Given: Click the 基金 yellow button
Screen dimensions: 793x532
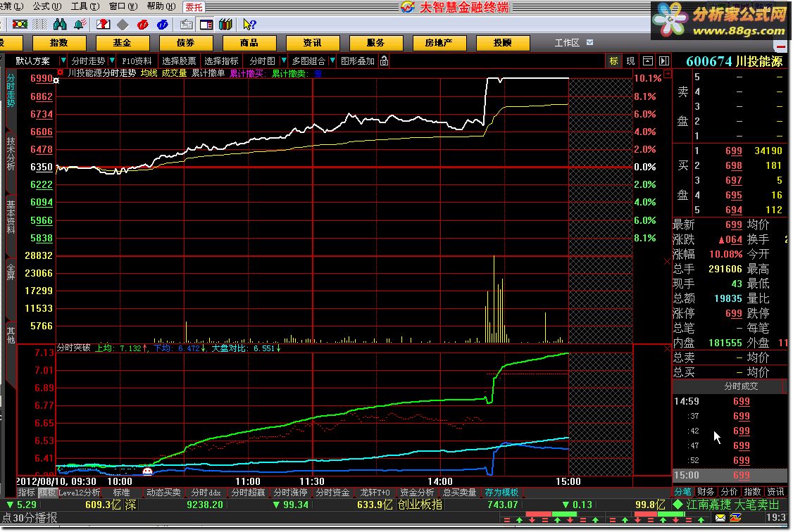Looking at the screenshot, I should 123,43.
